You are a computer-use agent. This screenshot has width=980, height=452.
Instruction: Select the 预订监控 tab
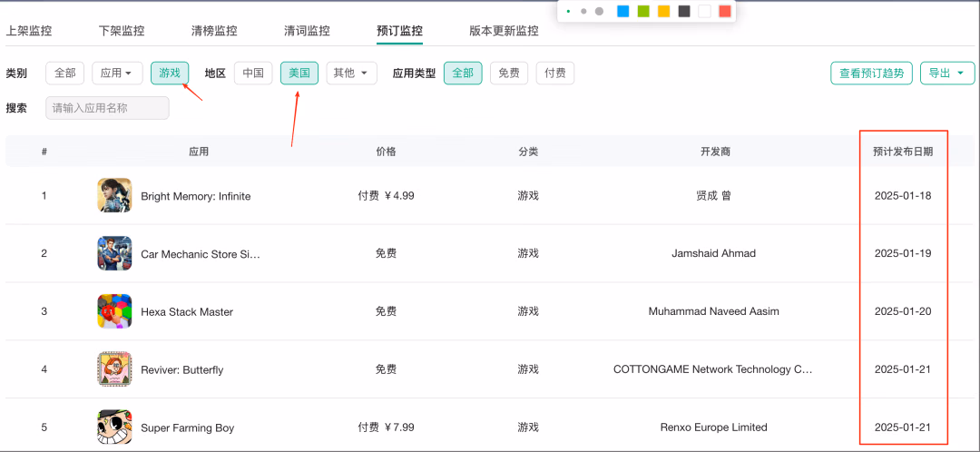click(x=399, y=31)
